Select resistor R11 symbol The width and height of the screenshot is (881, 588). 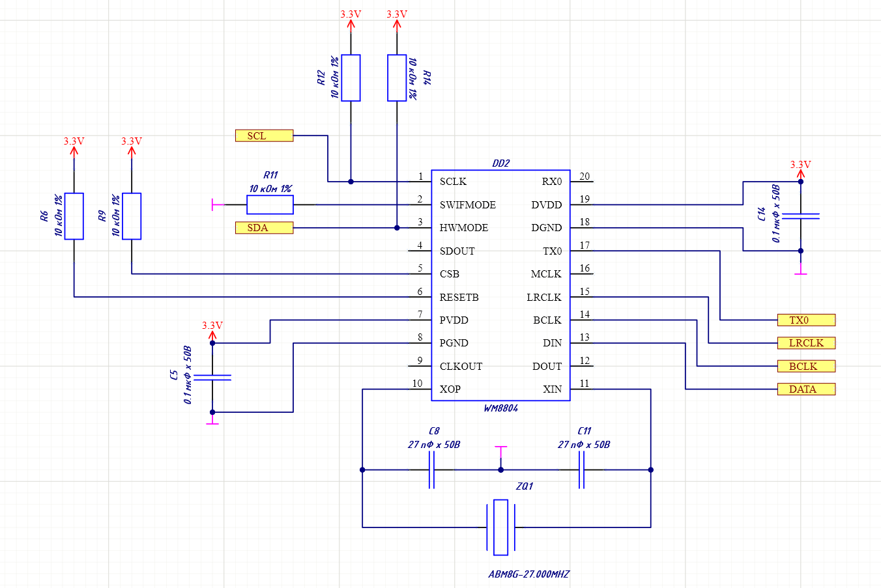[x=270, y=204]
